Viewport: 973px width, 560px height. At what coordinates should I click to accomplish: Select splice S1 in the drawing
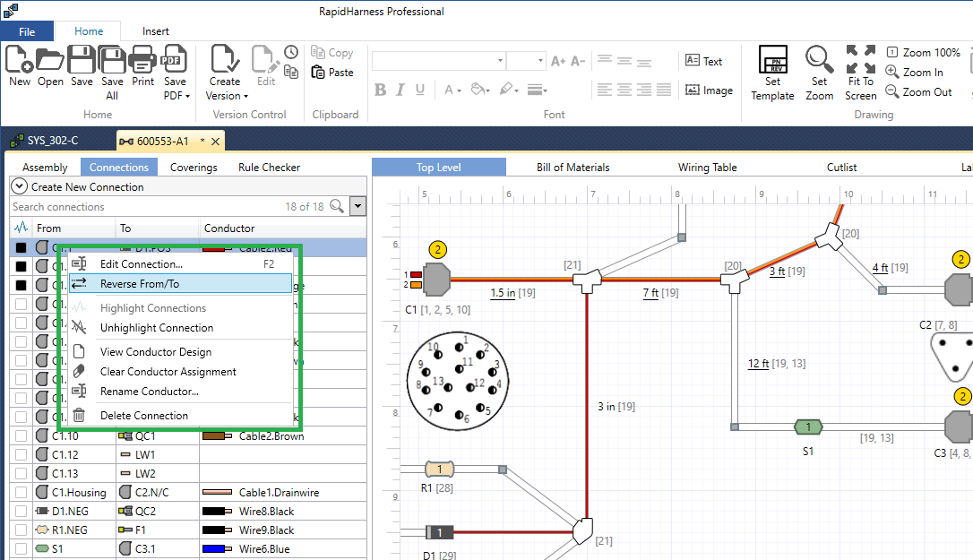pyautogui.click(x=808, y=427)
